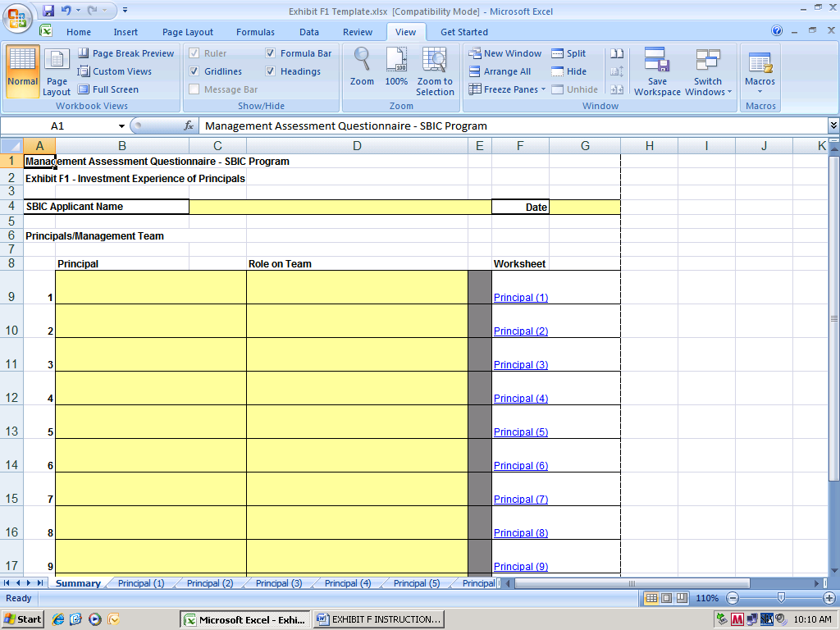Image resolution: width=840 pixels, height=630 pixels.
Task: Toggle the Gridlines checkbox
Action: (x=194, y=71)
